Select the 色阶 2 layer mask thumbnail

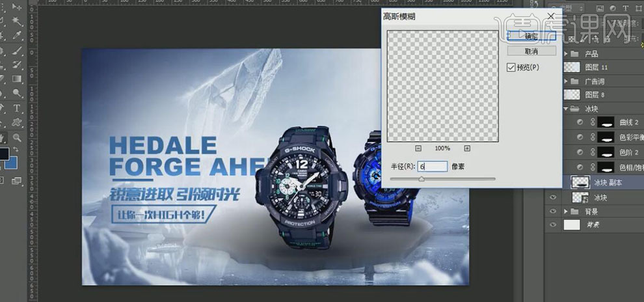click(606, 152)
